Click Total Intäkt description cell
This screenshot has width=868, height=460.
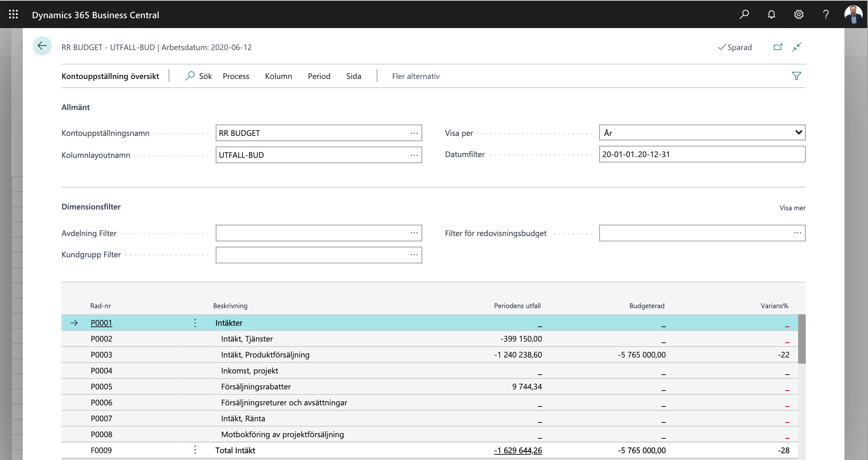pos(235,450)
